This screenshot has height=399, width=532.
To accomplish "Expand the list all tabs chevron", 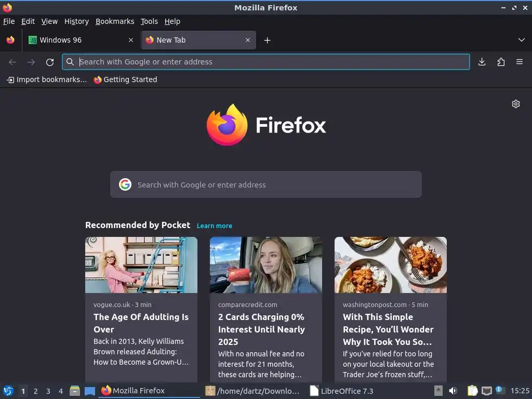I will click(x=522, y=40).
